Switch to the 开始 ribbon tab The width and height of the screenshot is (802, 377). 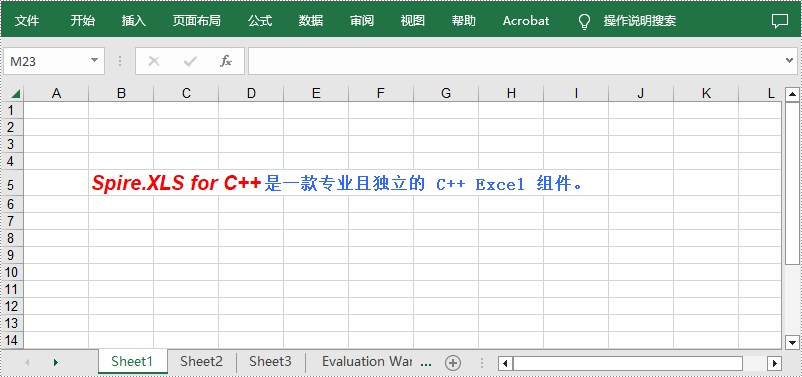(x=82, y=20)
